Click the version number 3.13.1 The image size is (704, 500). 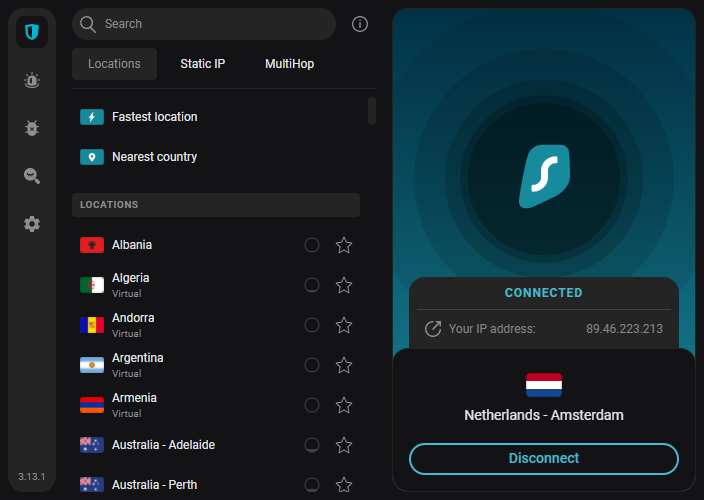tap(31, 476)
